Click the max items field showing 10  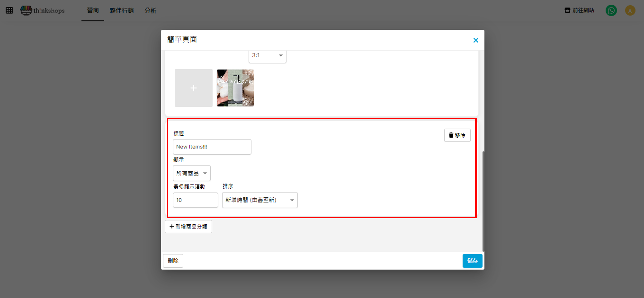[195, 200]
